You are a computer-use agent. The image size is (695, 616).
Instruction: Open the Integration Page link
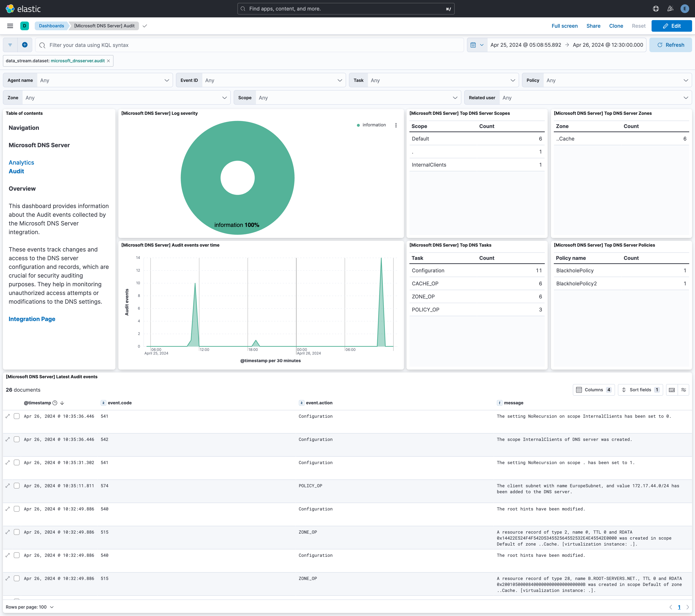tap(32, 319)
